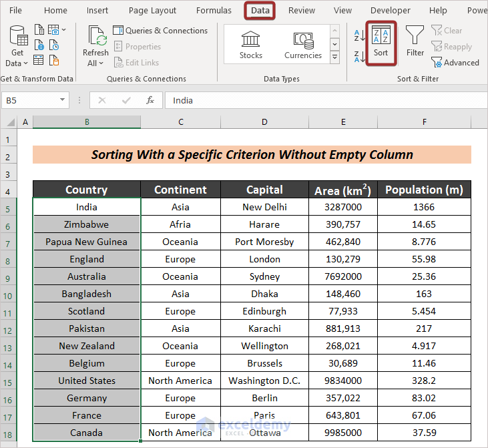Open the Advanced filter options

455,63
